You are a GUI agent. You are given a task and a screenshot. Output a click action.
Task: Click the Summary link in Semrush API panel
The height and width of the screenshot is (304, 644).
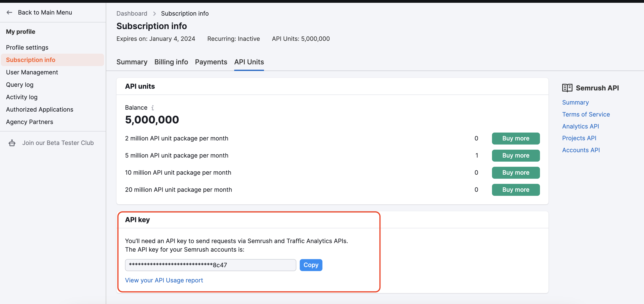[x=575, y=102]
